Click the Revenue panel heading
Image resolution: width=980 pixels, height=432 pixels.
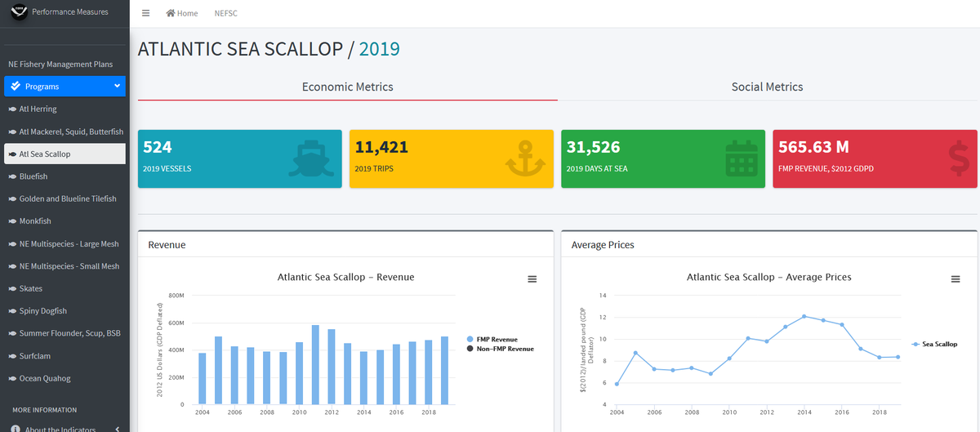click(167, 244)
